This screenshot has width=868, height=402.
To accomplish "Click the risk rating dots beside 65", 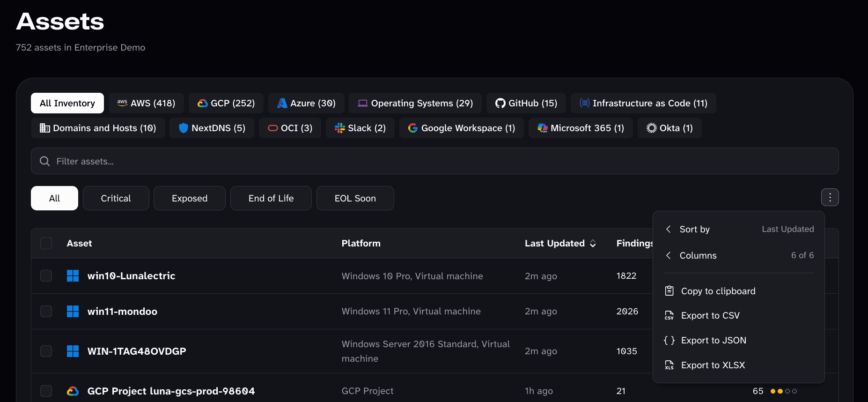I will coord(784,391).
